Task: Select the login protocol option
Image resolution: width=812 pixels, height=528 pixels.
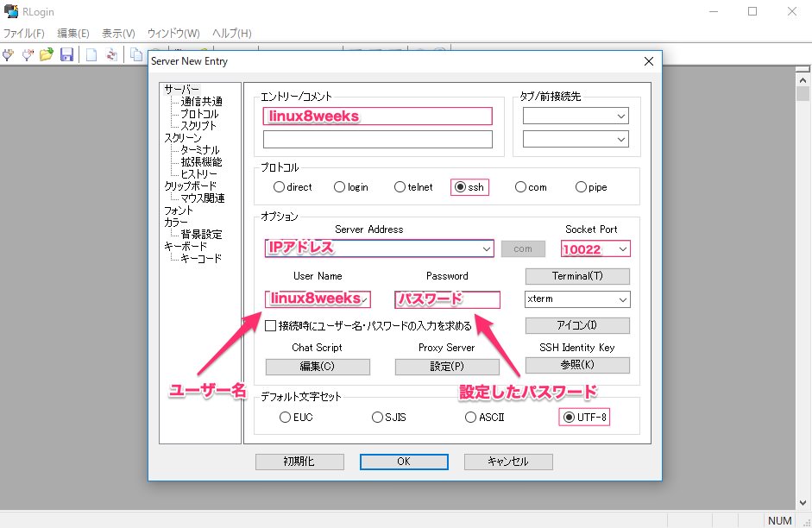Action: [x=351, y=187]
